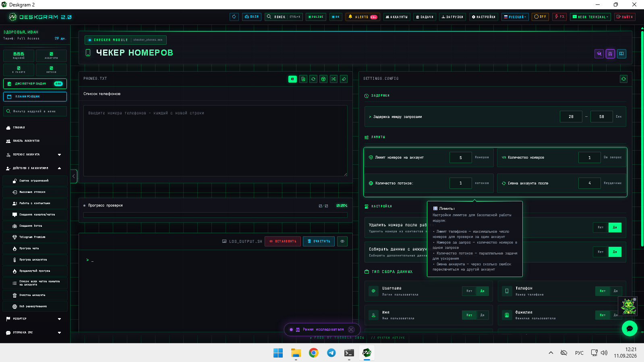Toggle log visibility with the eye icon
The height and width of the screenshot is (362, 644).
pyautogui.click(x=342, y=241)
